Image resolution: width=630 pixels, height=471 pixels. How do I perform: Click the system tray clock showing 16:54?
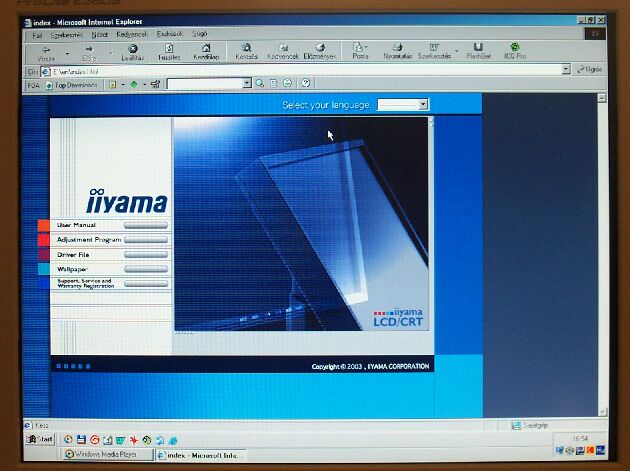click(x=580, y=438)
